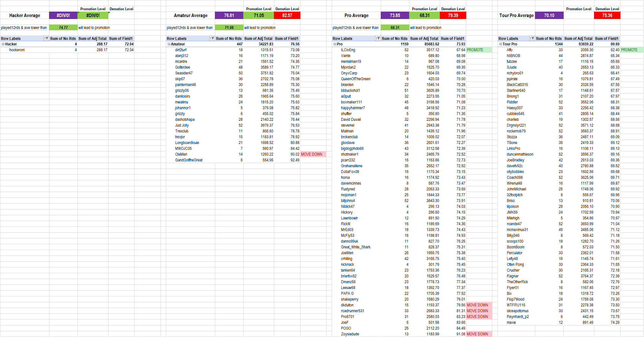Click the Great_White_Shark player name
The width and height of the screenshot is (644, 337).
356,247
